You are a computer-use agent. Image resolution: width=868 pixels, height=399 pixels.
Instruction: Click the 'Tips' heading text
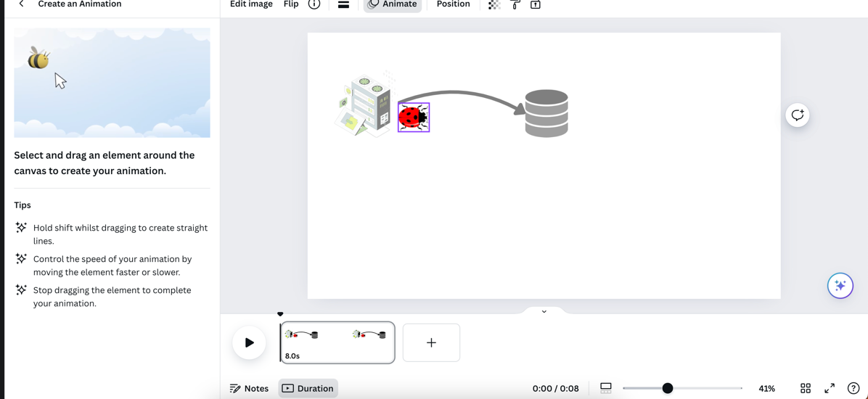[x=22, y=205]
